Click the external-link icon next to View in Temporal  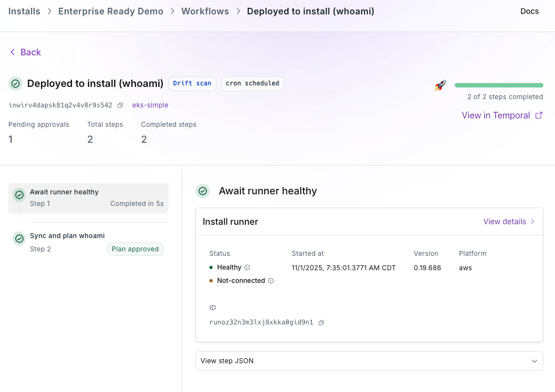(539, 115)
